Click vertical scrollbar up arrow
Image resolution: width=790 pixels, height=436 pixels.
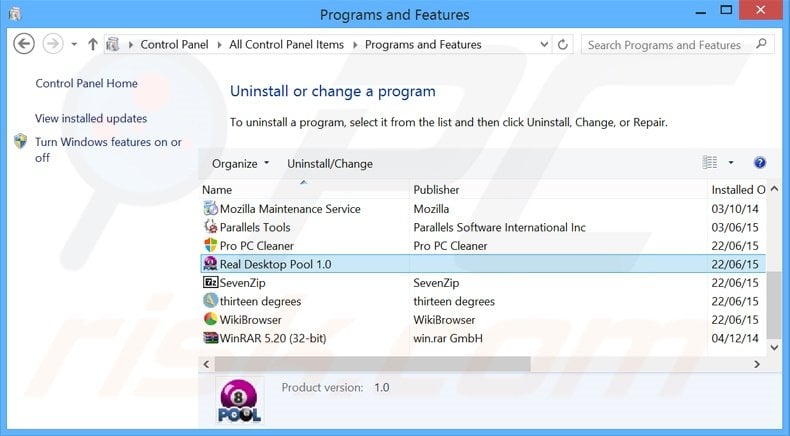tap(774, 189)
